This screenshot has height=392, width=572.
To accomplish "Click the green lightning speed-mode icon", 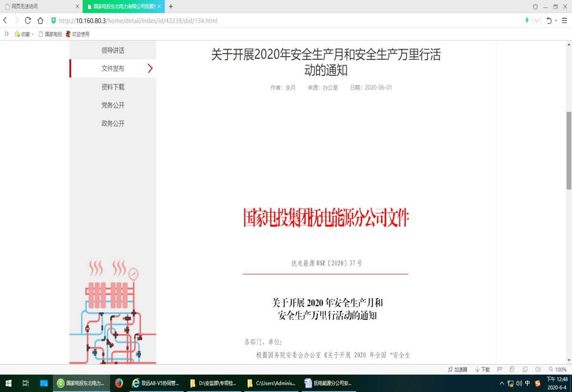I will coord(527,20).
